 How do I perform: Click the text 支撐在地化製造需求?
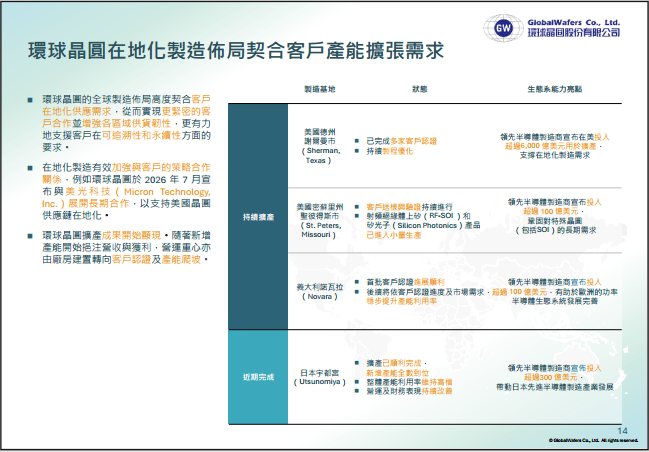555,156
